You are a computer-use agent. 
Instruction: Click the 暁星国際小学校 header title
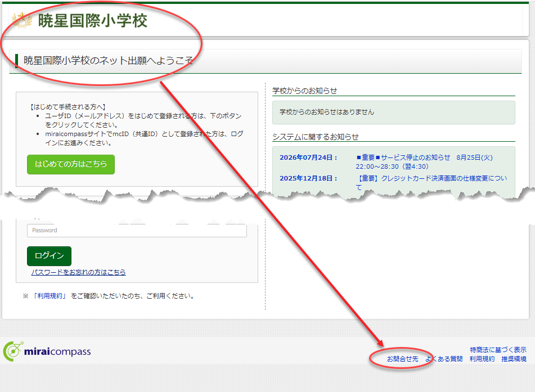pos(92,20)
